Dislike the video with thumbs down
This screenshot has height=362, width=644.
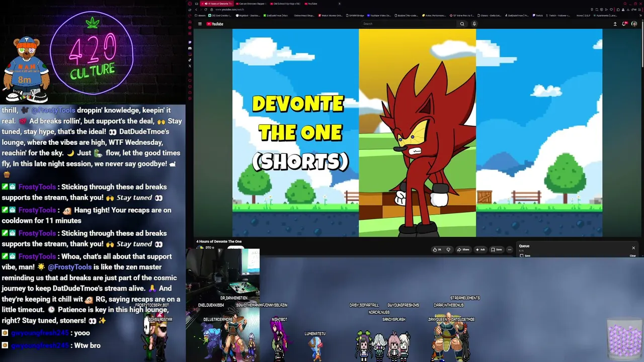(x=448, y=249)
